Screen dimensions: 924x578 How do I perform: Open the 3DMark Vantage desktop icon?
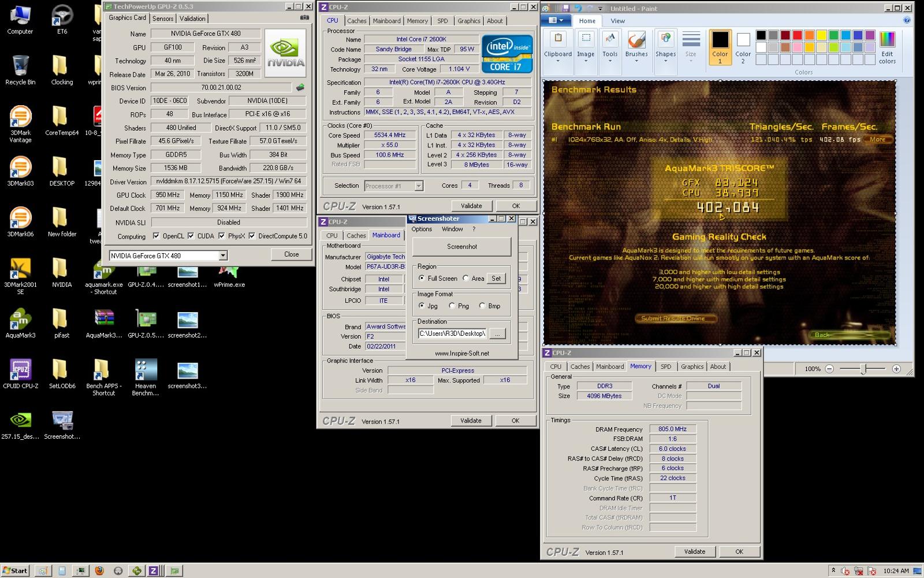pyautogui.click(x=20, y=125)
